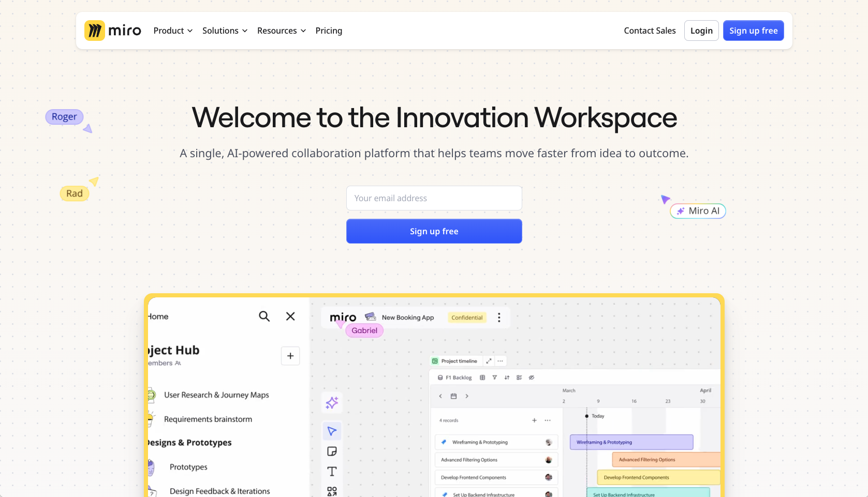
Task: Click Contact Sales in the navbar
Action: pos(650,31)
